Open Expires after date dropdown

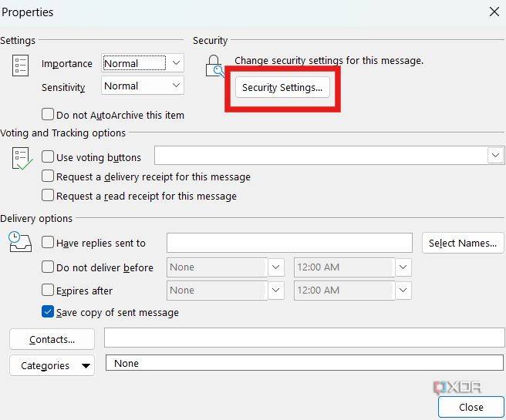276,290
